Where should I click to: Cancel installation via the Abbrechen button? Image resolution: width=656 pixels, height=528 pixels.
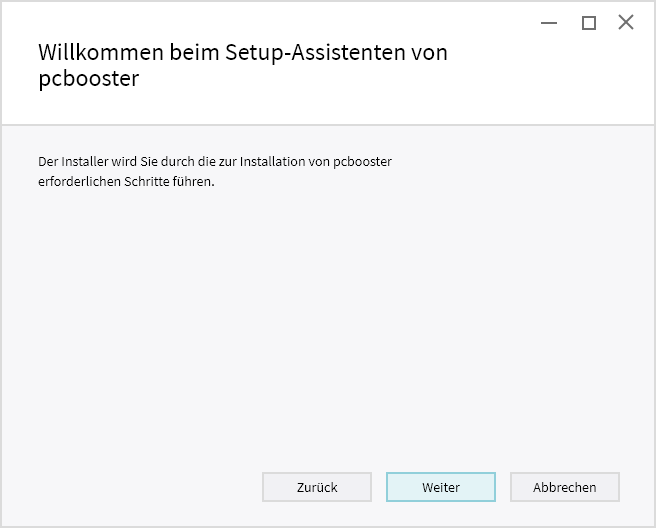pyautogui.click(x=564, y=487)
